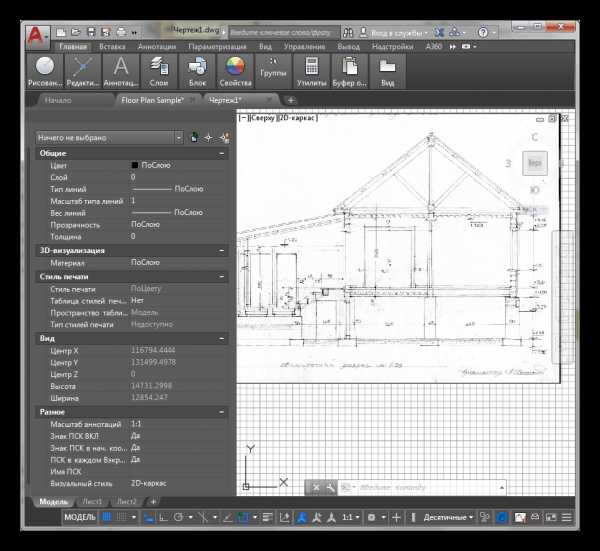The image size is (600, 551).
Task: Toggle grid display in status bar
Action: pos(108,517)
